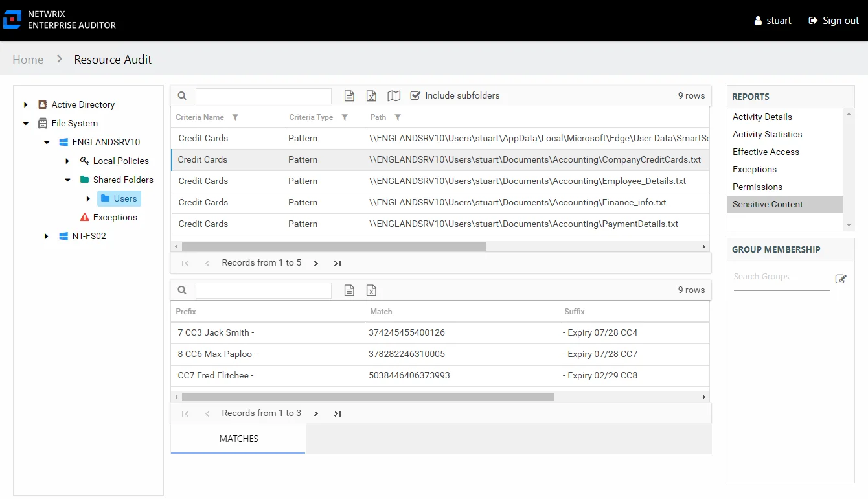
Task: Go to next page in upper grid
Action: pos(316,263)
